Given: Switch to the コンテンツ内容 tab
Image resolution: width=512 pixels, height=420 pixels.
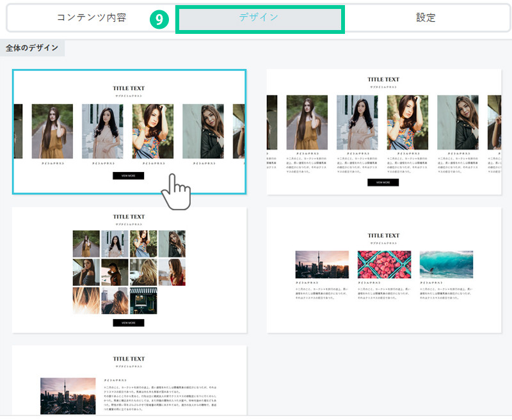Looking at the screenshot, I should 91,18.
